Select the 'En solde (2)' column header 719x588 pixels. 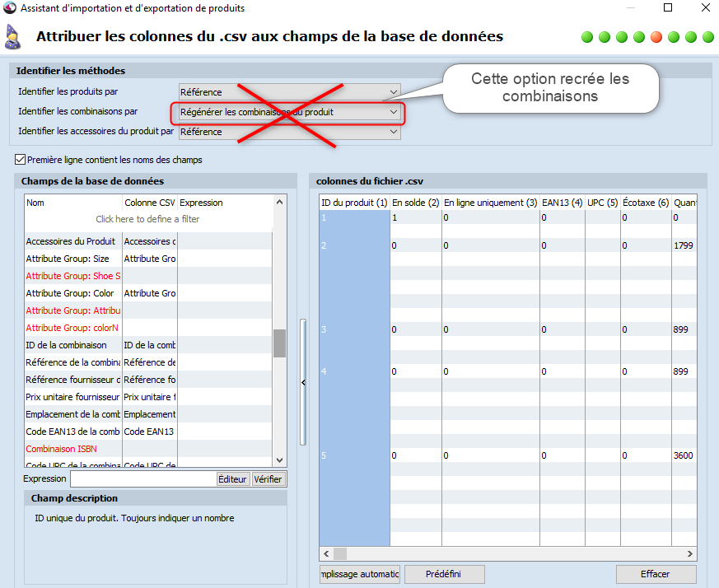click(x=415, y=203)
